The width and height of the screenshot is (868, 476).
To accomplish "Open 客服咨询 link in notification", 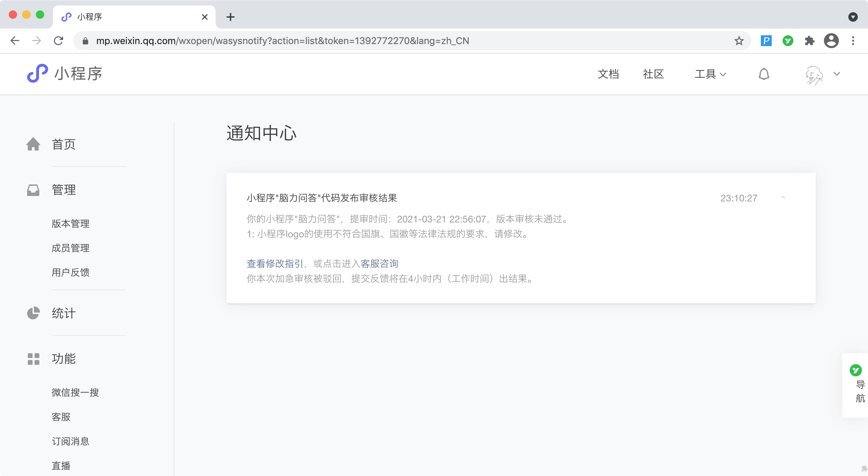I will click(379, 263).
